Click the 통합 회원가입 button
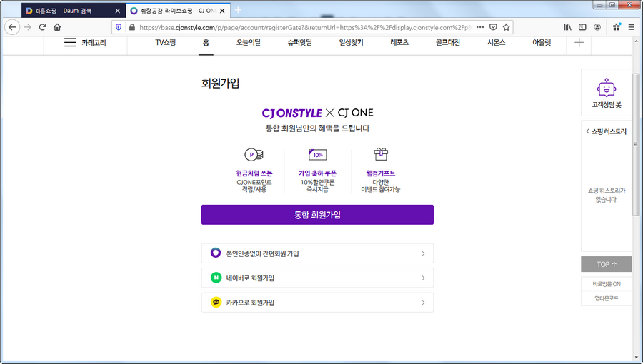The width and height of the screenshot is (643, 364). [x=317, y=215]
